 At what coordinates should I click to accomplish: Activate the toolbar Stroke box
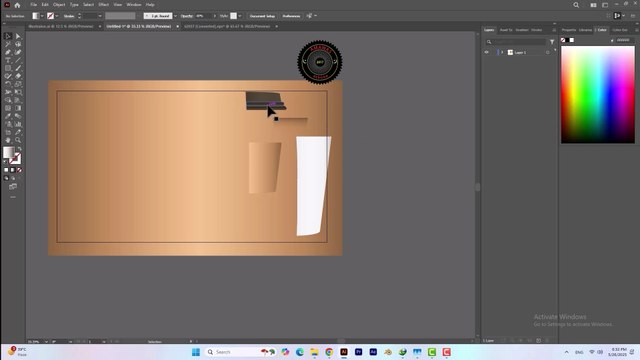(x=16, y=158)
